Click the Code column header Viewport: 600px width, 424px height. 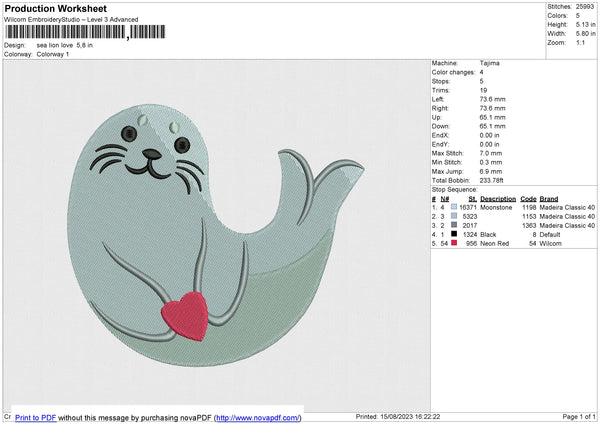coord(529,198)
